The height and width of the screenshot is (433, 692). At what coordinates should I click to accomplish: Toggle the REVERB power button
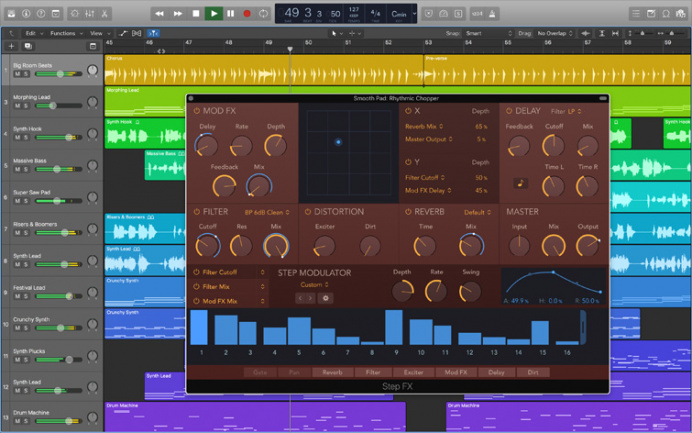[x=408, y=212]
